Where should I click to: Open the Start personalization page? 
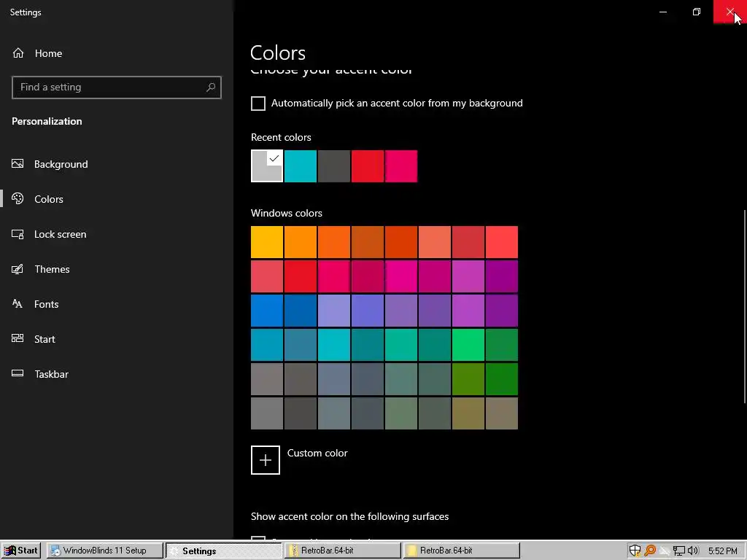(44, 339)
